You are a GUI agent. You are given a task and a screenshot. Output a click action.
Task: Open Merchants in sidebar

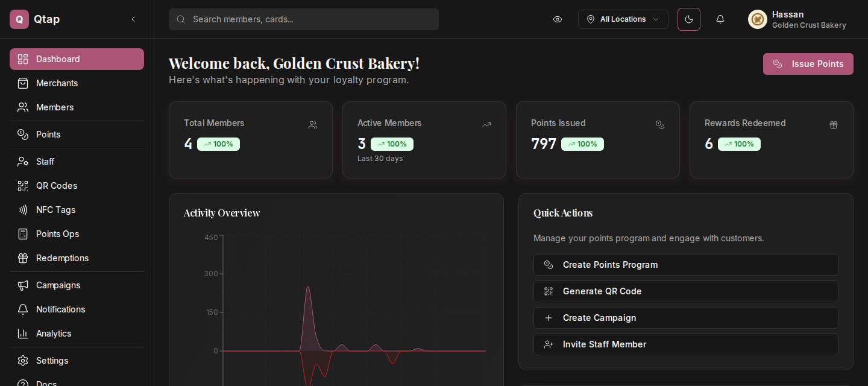(77, 83)
